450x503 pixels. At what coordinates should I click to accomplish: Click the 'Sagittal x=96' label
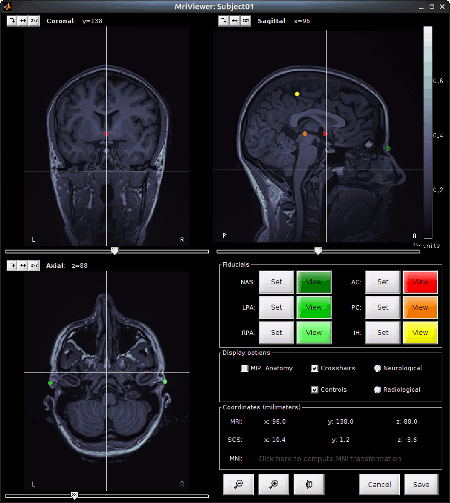pyautogui.click(x=284, y=21)
